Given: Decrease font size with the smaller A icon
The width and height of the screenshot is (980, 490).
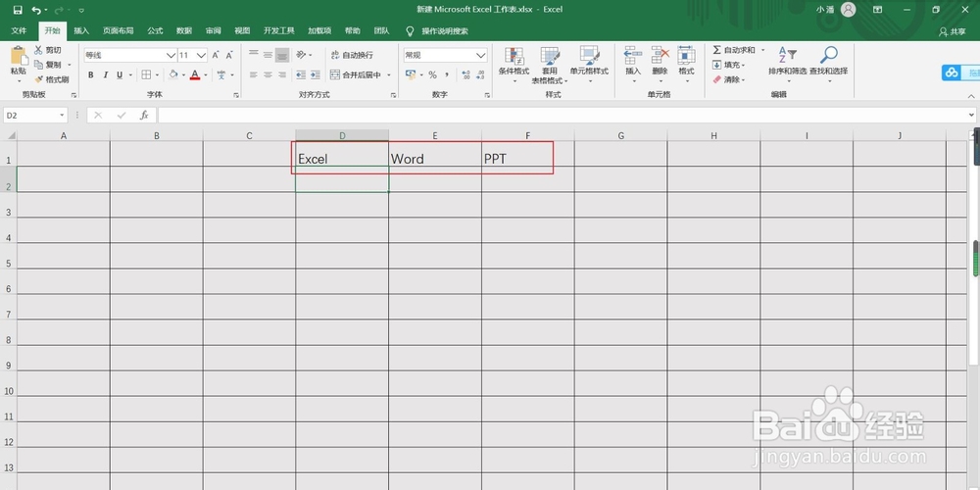Looking at the screenshot, I should point(229,55).
